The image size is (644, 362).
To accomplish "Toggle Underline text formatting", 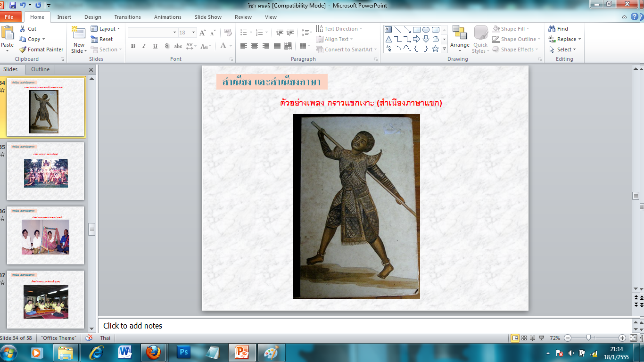I will click(156, 46).
